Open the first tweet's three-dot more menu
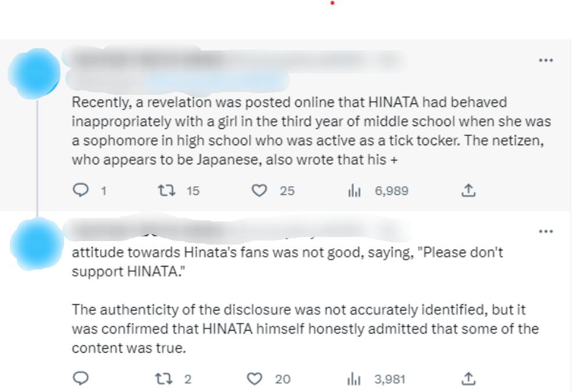The width and height of the screenshot is (578, 392). (546, 60)
